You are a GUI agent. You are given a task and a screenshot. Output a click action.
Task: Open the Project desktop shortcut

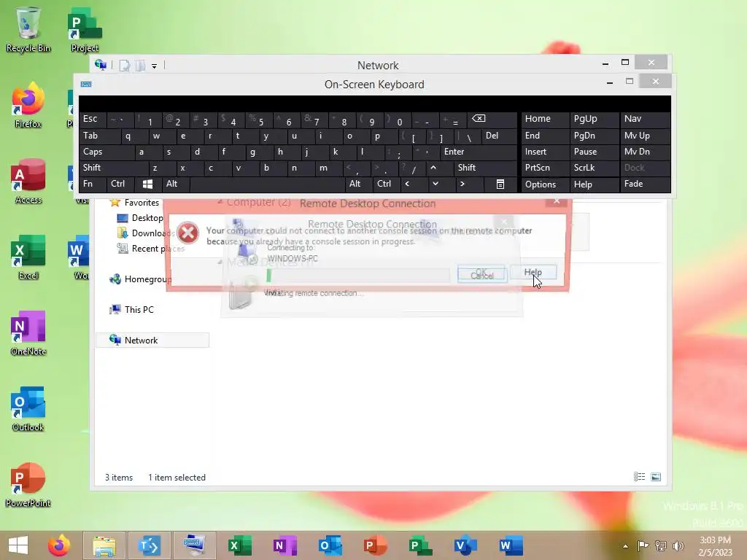85,29
